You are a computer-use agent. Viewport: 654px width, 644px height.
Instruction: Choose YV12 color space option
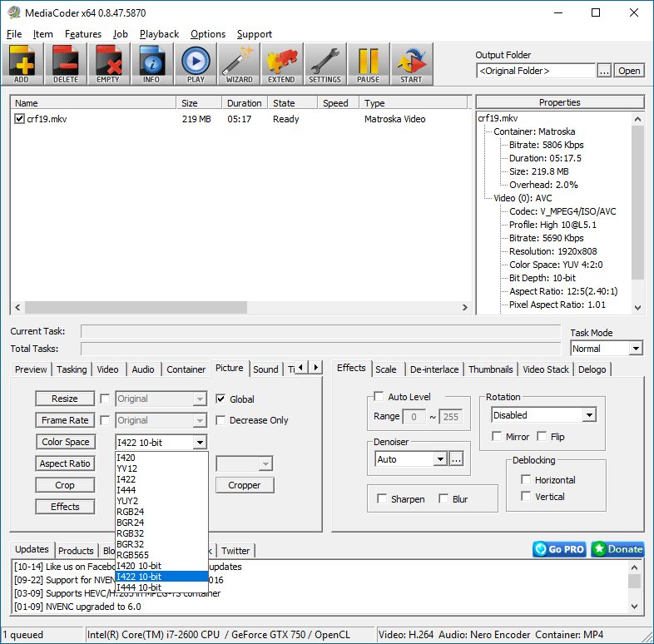[161, 468]
